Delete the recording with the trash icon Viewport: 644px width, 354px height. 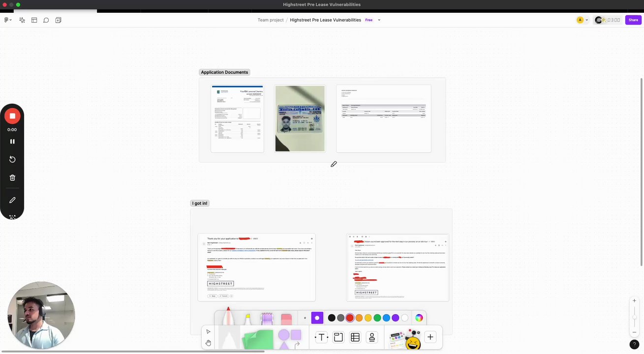coord(12,177)
